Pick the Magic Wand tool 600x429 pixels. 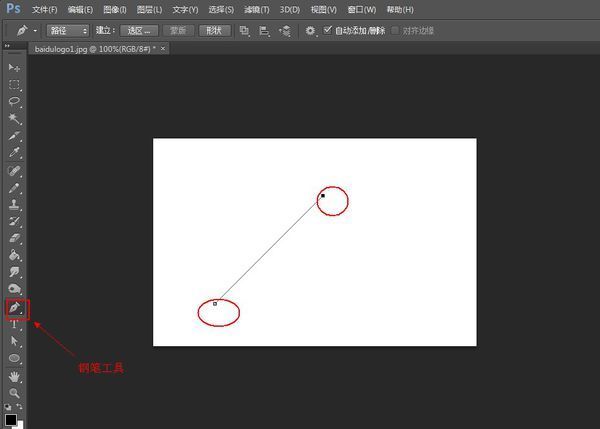[x=14, y=118]
